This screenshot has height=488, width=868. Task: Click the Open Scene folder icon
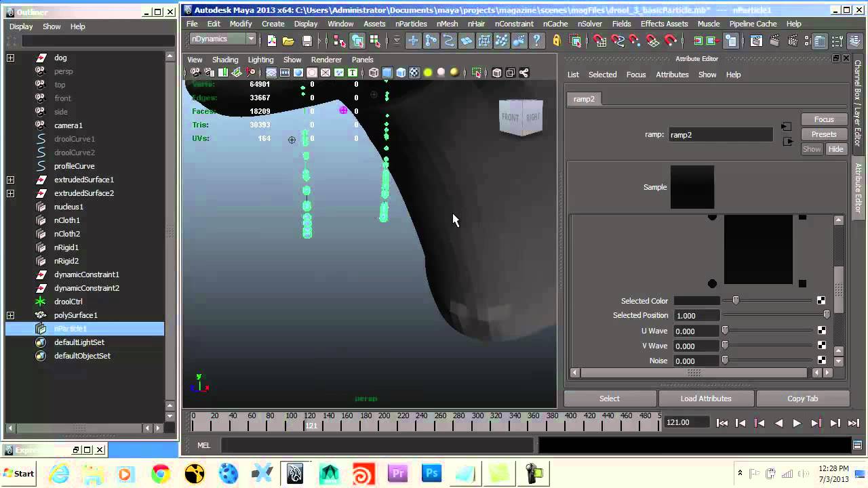288,41
